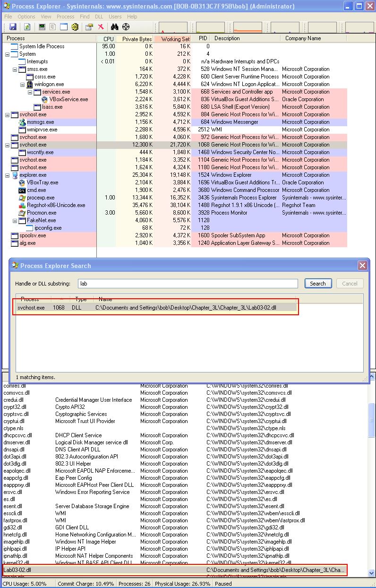This screenshot has height=588, width=376.
Task: Open System Information graph icon
Action: pyautogui.click(x=42, y=27)
